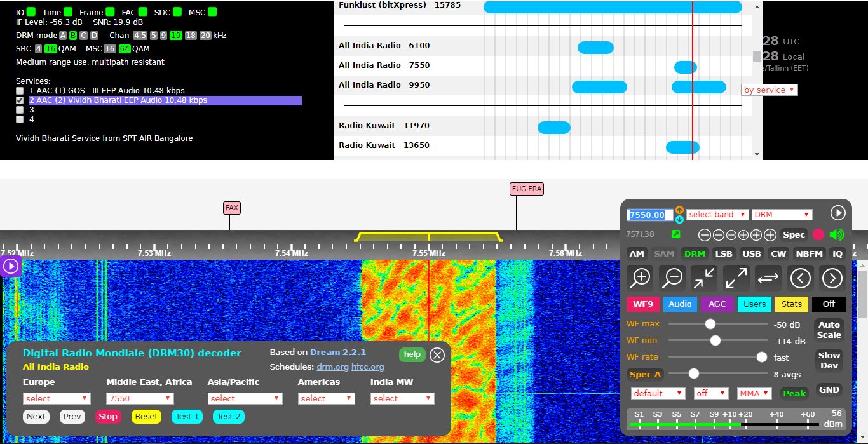
Task: Click the WF rate slider handle
Action: [761, 357]
